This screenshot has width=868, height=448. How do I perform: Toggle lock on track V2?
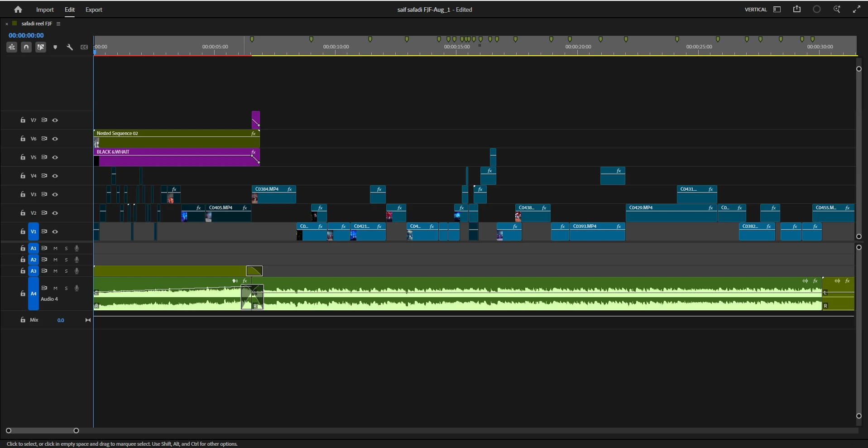pyautogui.click(x=23, y=213)
